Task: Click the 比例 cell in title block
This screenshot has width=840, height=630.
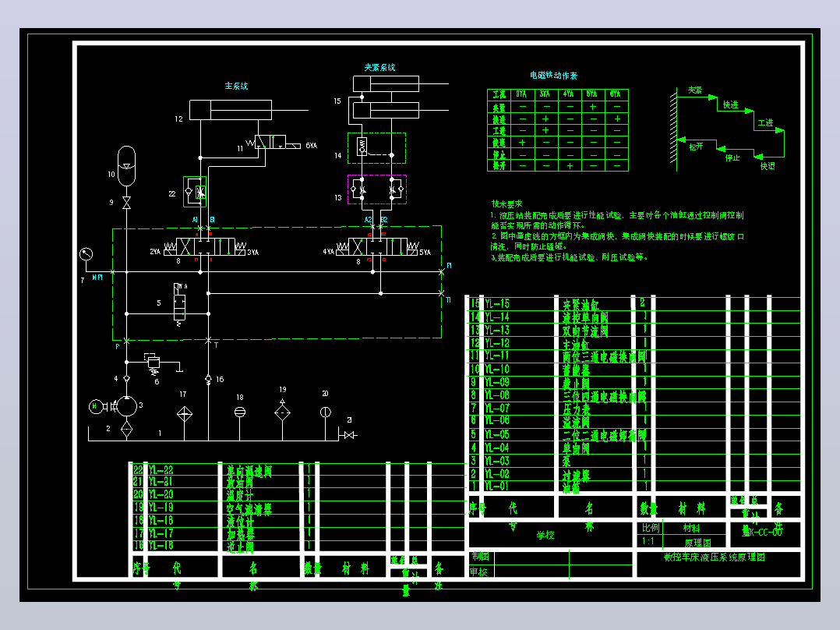Action: [651, 528]
